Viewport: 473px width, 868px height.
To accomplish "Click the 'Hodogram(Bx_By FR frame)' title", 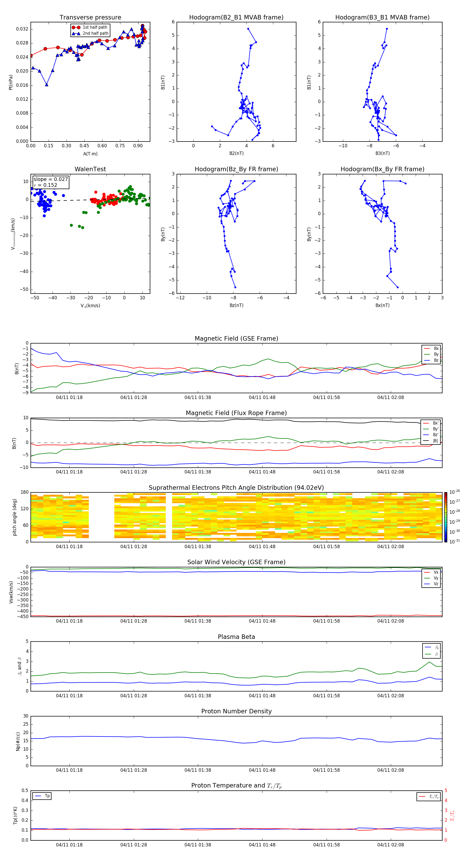I will click(382, 169).
